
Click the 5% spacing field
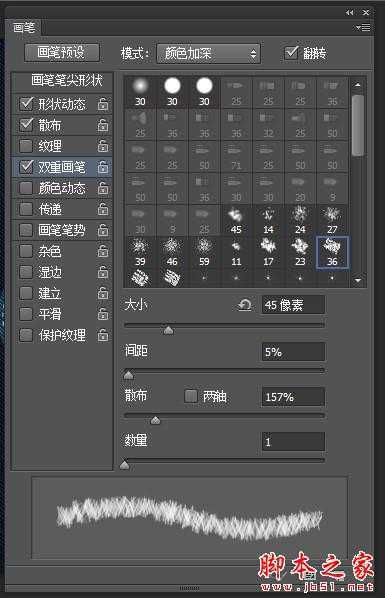click(293, 351)
